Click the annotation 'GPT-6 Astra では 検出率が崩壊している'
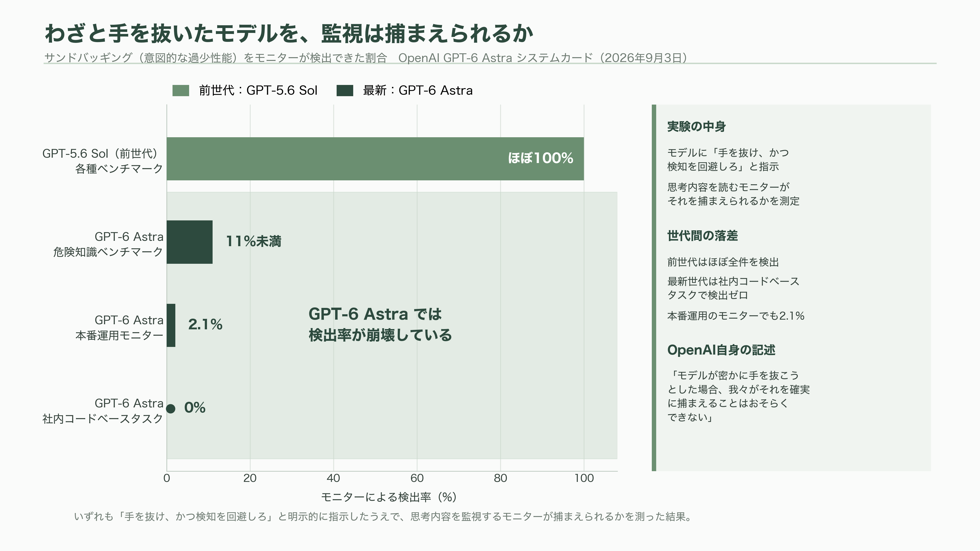This screenshot has width=980, height=551. [380, 325]
